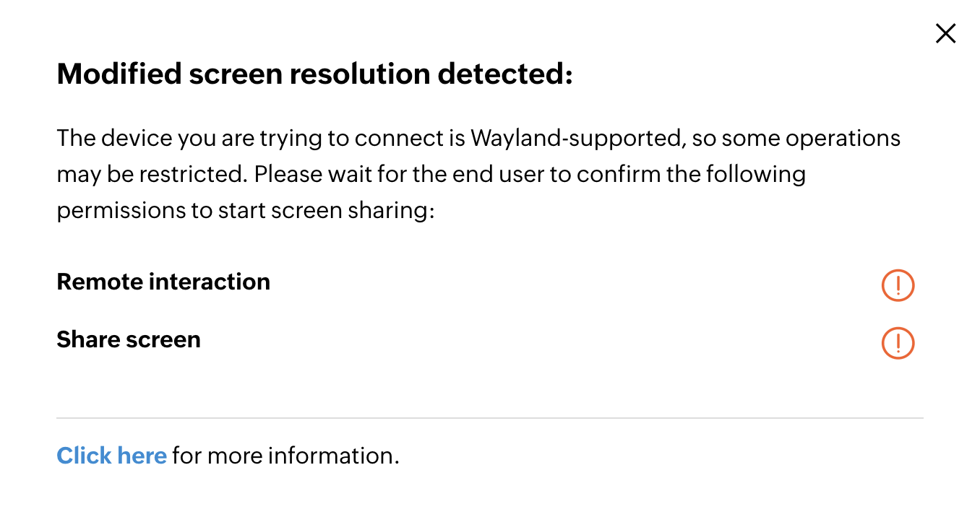Select the "Remote interaction" permission label
980x517 pixels.
tap(163, 282)
